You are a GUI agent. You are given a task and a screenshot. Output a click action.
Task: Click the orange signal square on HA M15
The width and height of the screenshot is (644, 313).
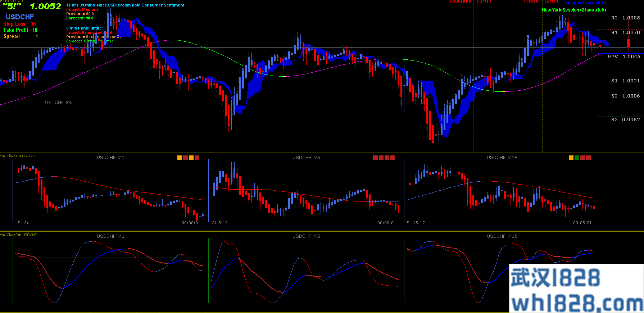pyautogui.click(x=571, y=158)
